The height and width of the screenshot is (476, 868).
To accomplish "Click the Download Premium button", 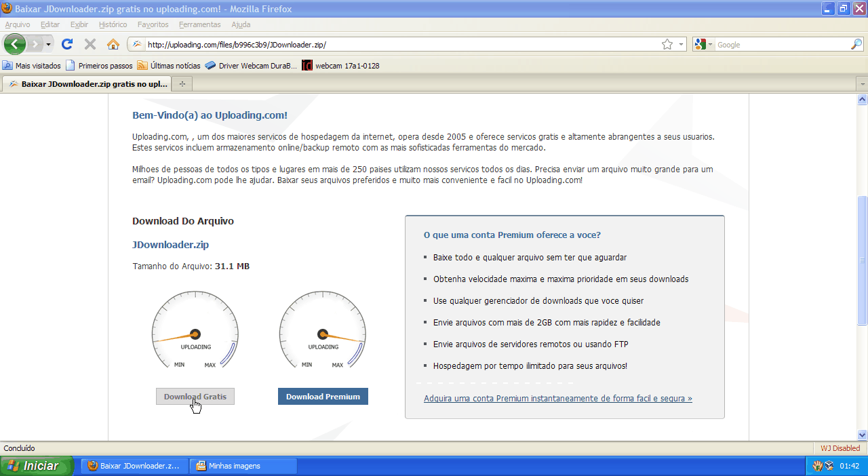I will (323, 397).
